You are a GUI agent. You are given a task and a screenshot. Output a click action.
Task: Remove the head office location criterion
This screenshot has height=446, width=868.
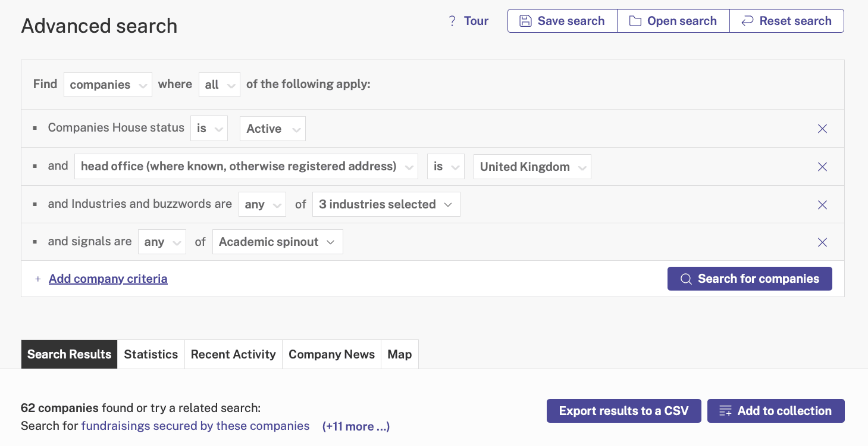pyautogui.click(x=822, y=167)
